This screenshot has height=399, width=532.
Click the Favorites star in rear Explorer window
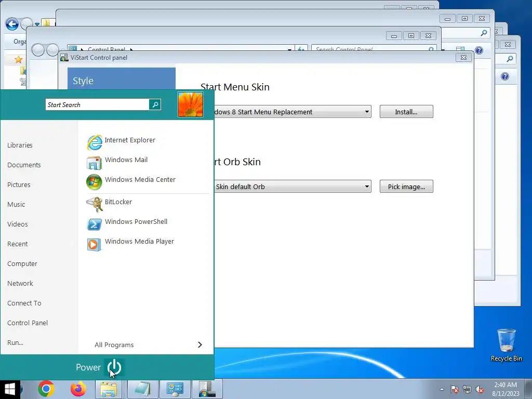point(18,60)
